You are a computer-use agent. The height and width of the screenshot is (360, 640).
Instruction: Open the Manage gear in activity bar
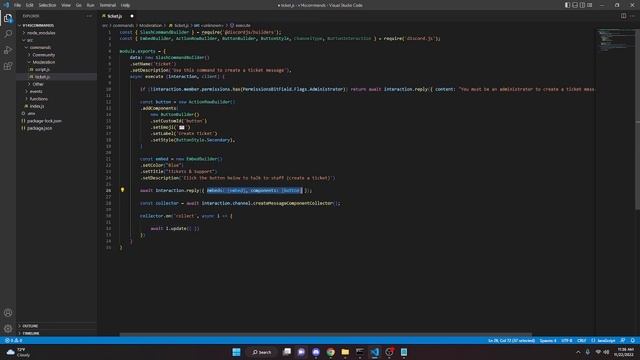pyautogui.click(x=8, y=328)
